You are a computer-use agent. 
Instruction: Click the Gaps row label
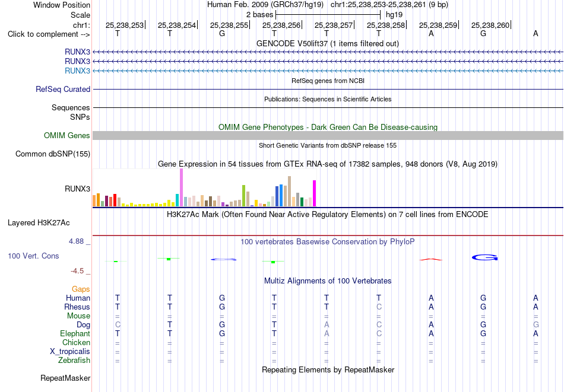tap(81, 289)
